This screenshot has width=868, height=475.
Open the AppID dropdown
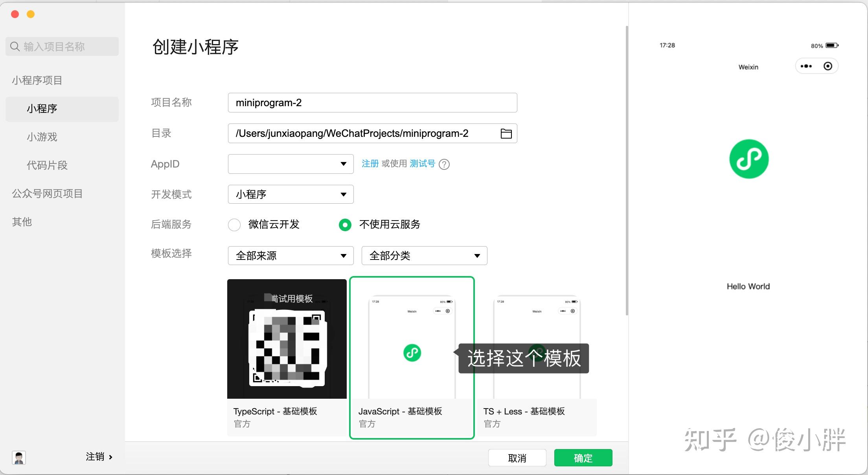(x=291, y=164)
